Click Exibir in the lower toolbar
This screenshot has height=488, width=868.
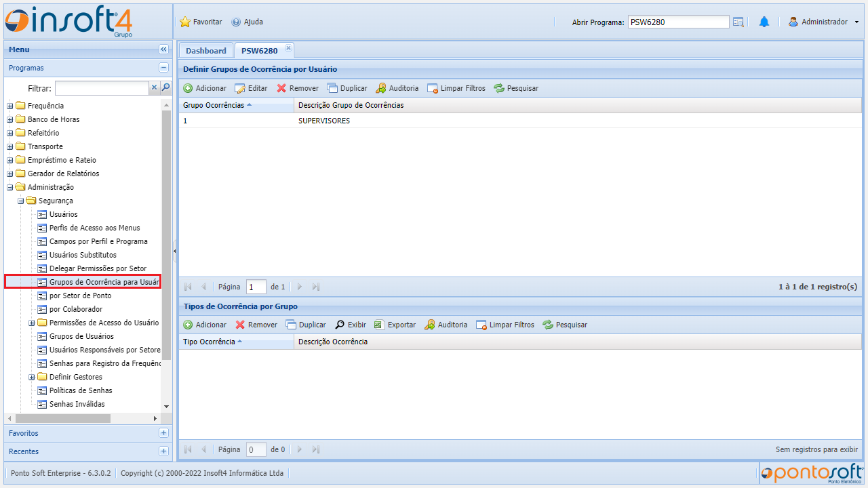351,325
